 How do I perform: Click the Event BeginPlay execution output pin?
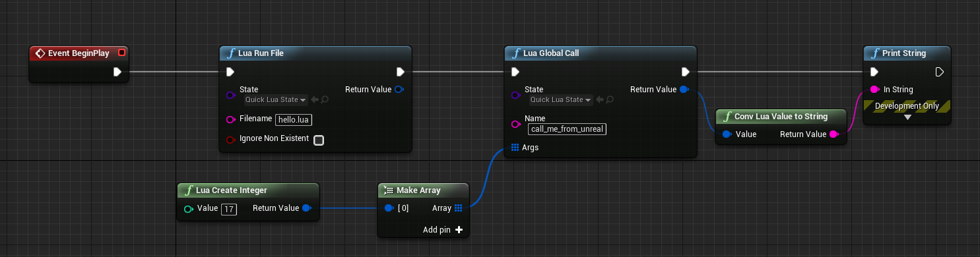(x=117, y=72)
